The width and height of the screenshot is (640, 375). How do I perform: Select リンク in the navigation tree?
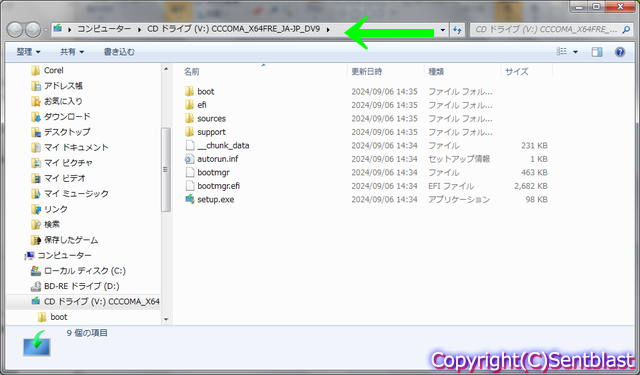pyautogui.click(x=56, y=209)
